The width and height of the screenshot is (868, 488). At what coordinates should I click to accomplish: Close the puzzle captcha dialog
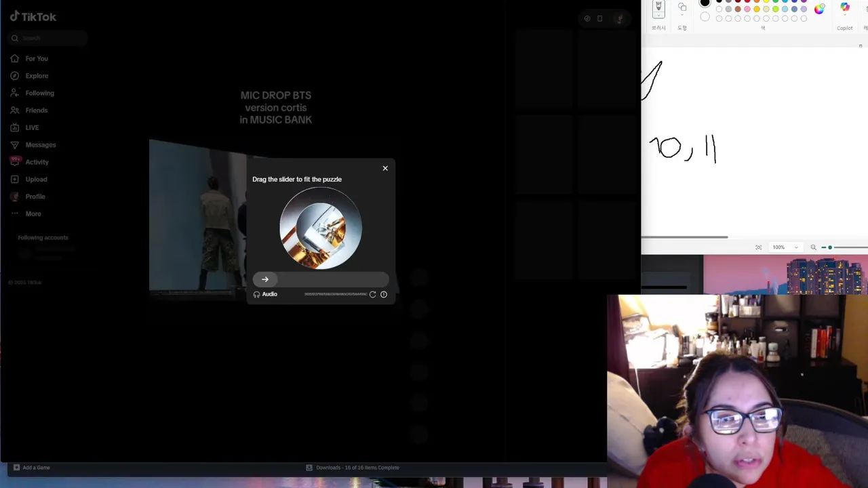click(385, 168)
